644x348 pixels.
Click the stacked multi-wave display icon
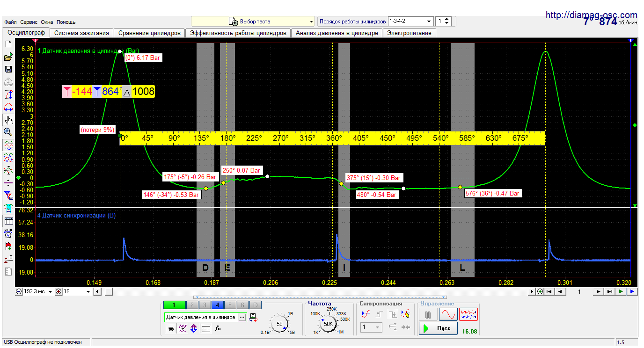tap(8, 145)
